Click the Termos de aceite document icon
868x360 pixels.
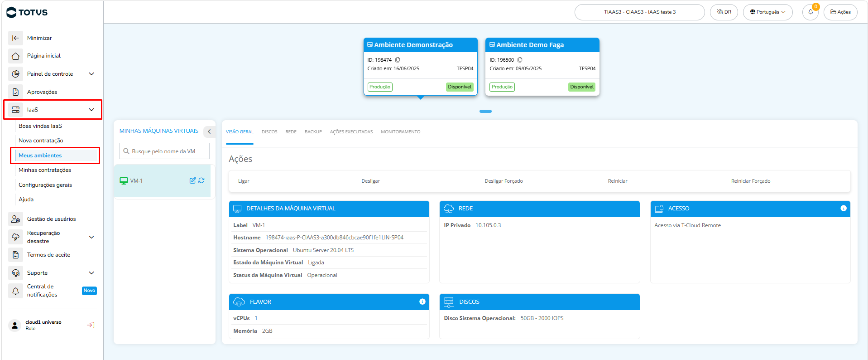[15, 255]
